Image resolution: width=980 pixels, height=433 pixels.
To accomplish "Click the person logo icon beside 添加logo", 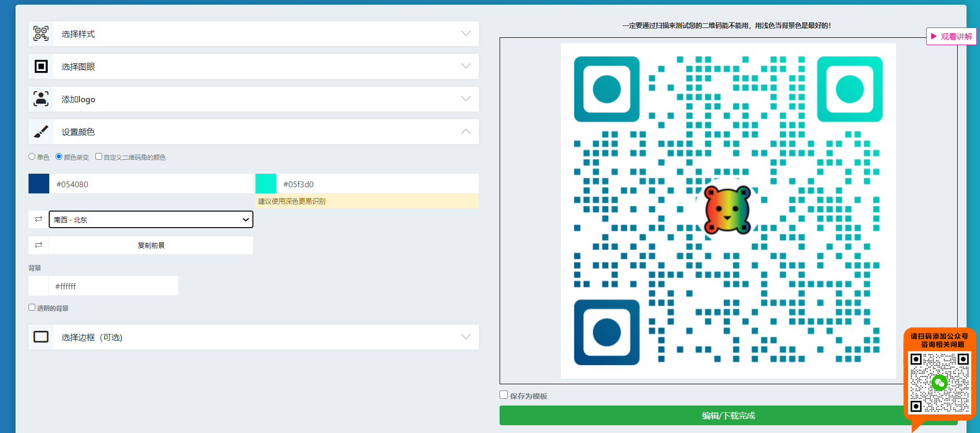I will coord(41,99).
